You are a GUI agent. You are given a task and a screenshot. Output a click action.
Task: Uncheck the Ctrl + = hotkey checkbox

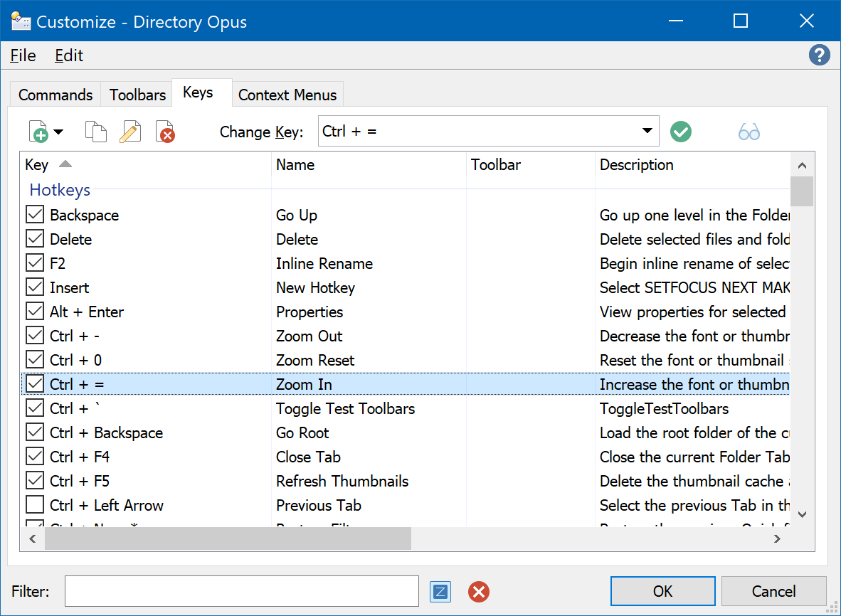[35, 383]
